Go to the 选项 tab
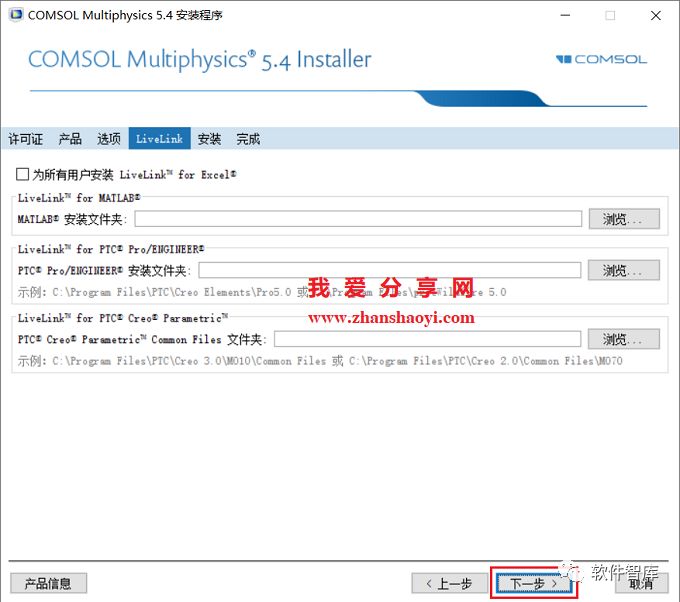 tap(109, 139)
